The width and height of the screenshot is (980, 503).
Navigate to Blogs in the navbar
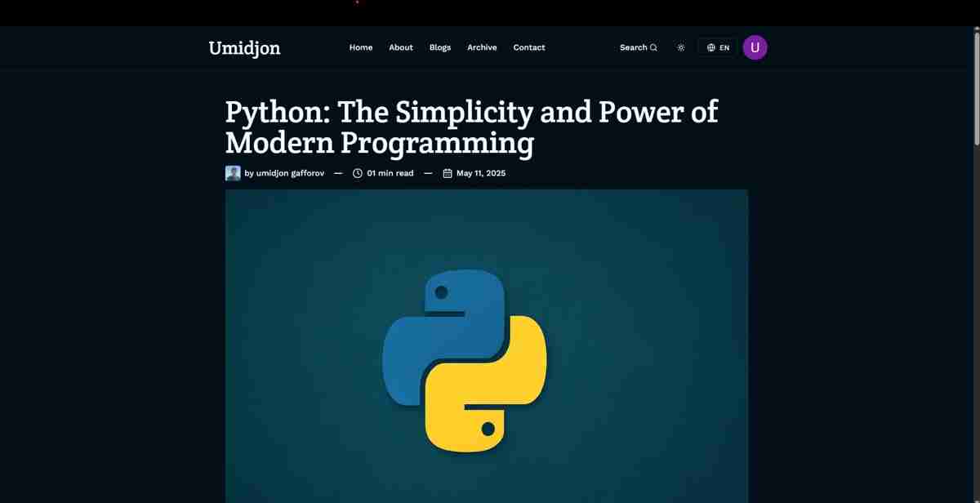click(440, 47)
